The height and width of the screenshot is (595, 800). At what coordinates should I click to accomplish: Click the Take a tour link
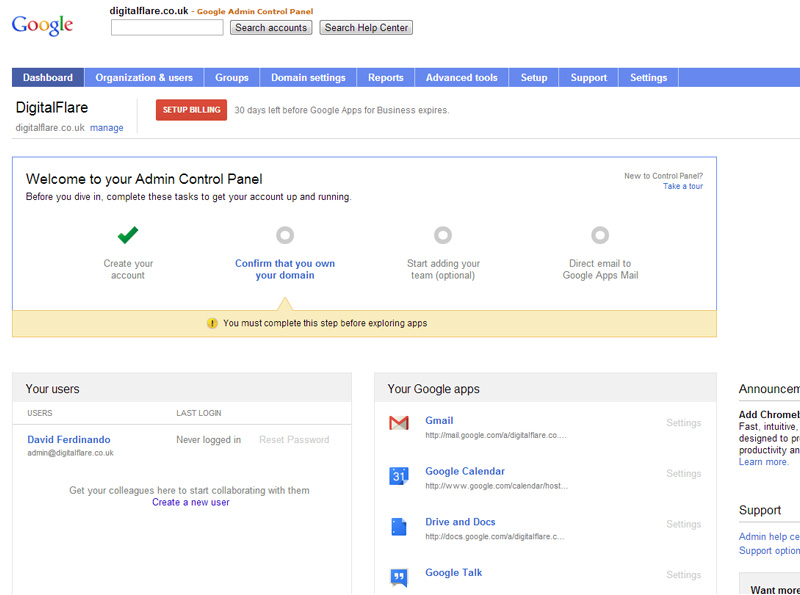click(683, 186)
